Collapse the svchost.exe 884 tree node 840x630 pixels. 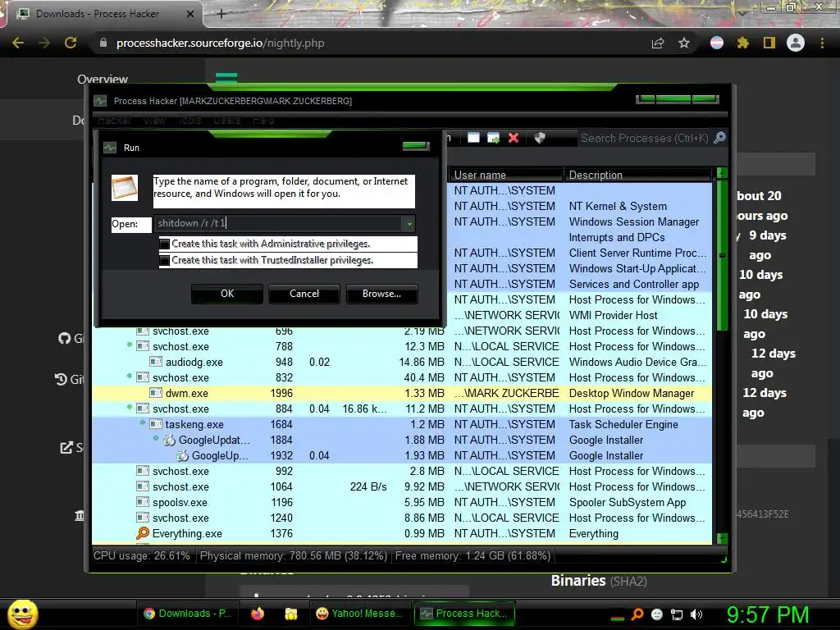pos(130,407)
